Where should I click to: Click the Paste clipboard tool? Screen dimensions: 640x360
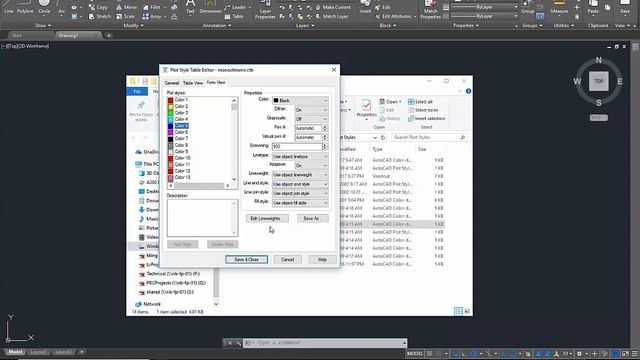pyautogui.click(x=593, y=7)
